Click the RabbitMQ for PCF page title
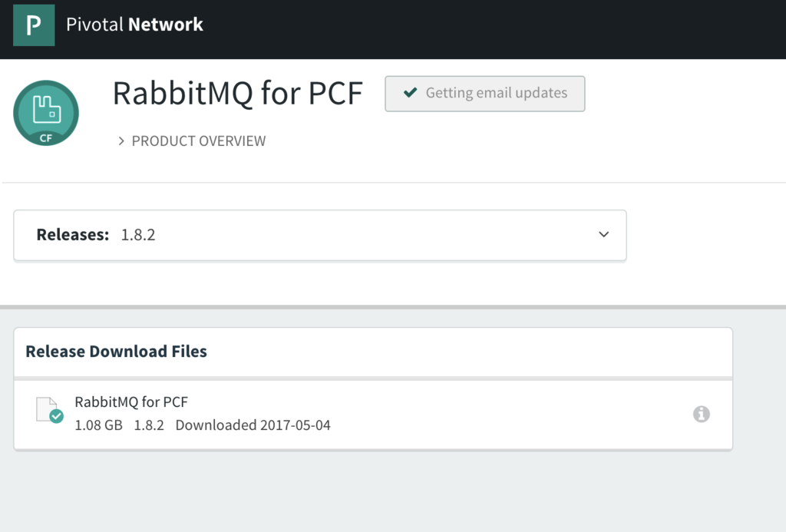The image size is (786, 532). click(x=237, y=94)
